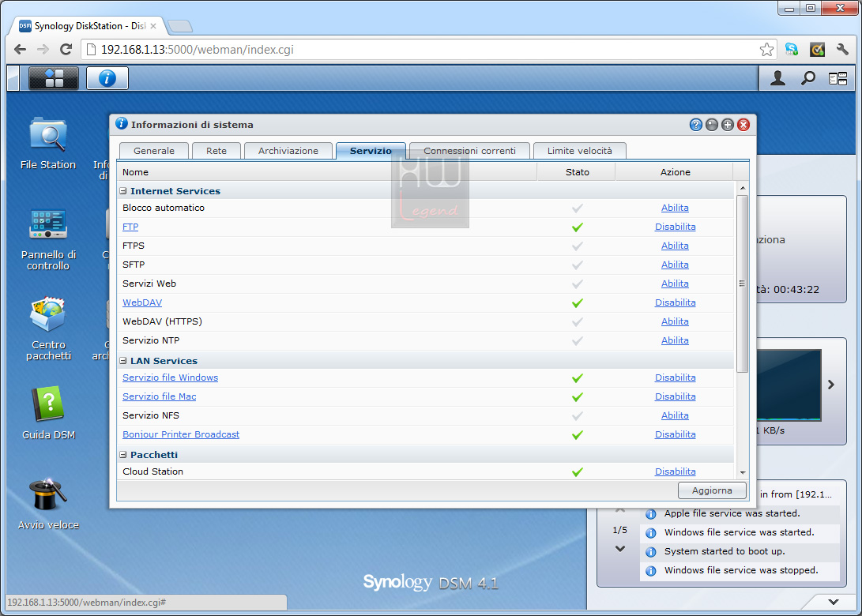The height and width of the screenshot is (616, 862).
Task: Open the DSM search magnifier icon
Action: (808, 78)
